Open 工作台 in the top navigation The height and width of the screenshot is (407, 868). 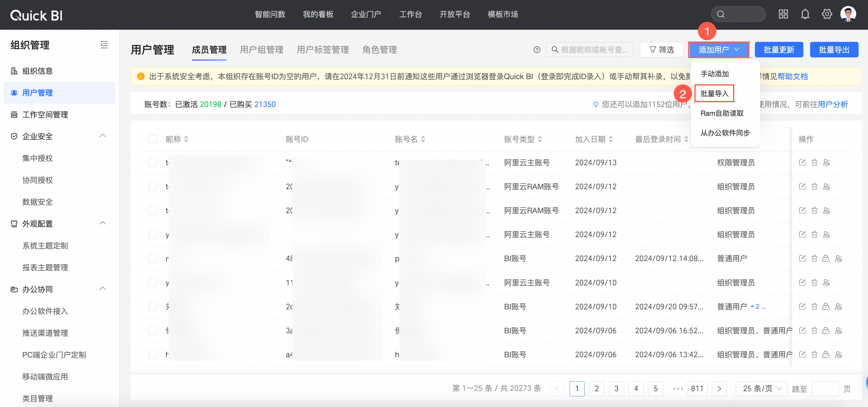coord(410,14)
